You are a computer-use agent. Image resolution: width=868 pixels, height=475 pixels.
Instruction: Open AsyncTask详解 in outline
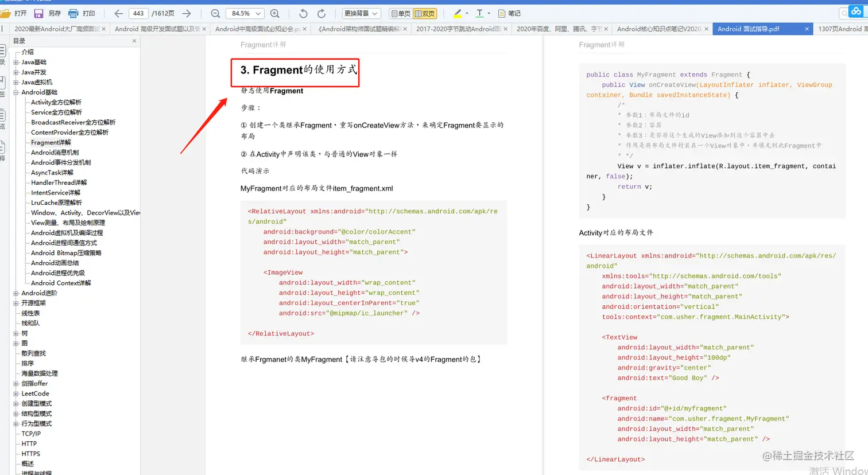52,173
